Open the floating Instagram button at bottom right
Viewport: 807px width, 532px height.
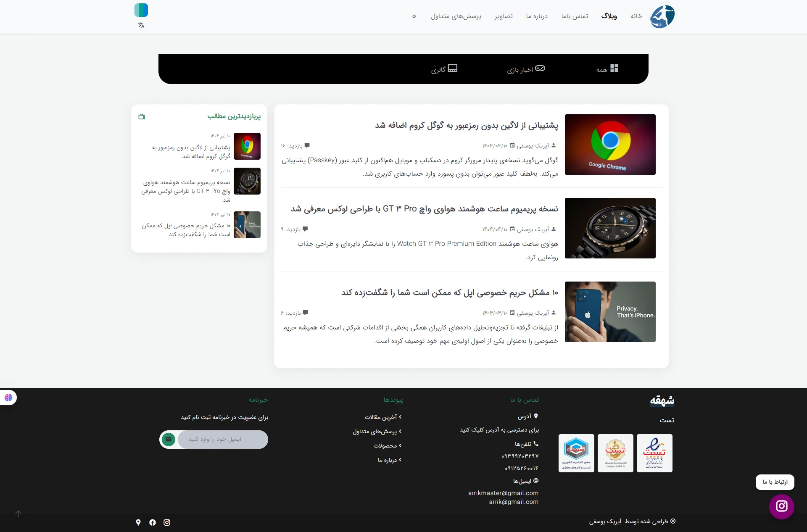[781, 506]
